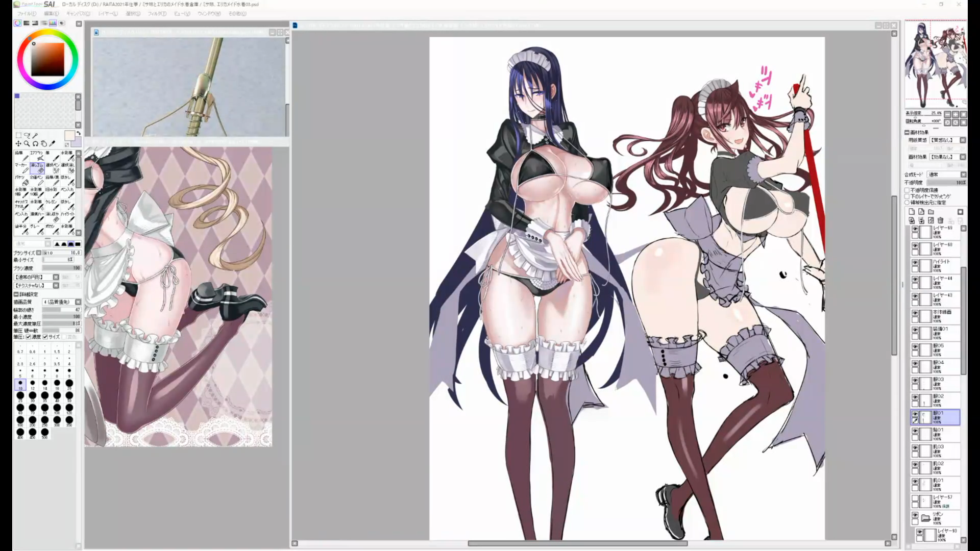Select the sharpest triangle brush edge shape
The width and height of the screenshot is (980, 551).
coord(57,244)
